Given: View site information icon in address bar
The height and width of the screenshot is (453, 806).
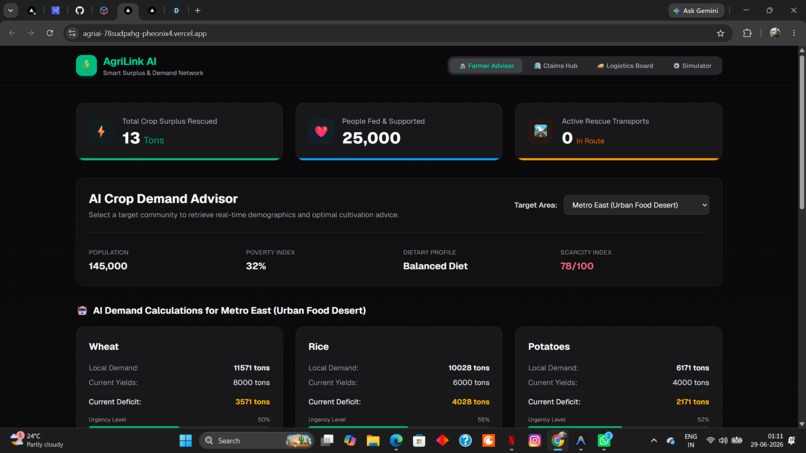Looking at the screenshot, I should tap(72, 33).
